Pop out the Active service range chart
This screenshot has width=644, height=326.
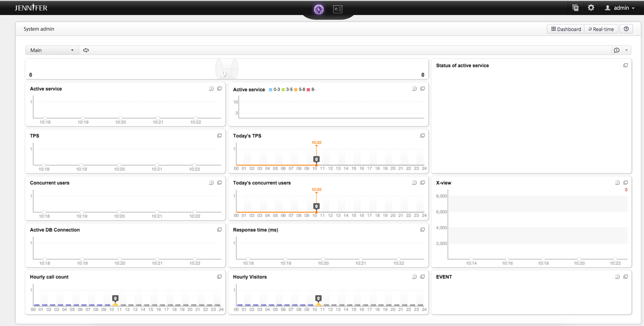click(423, 89)
